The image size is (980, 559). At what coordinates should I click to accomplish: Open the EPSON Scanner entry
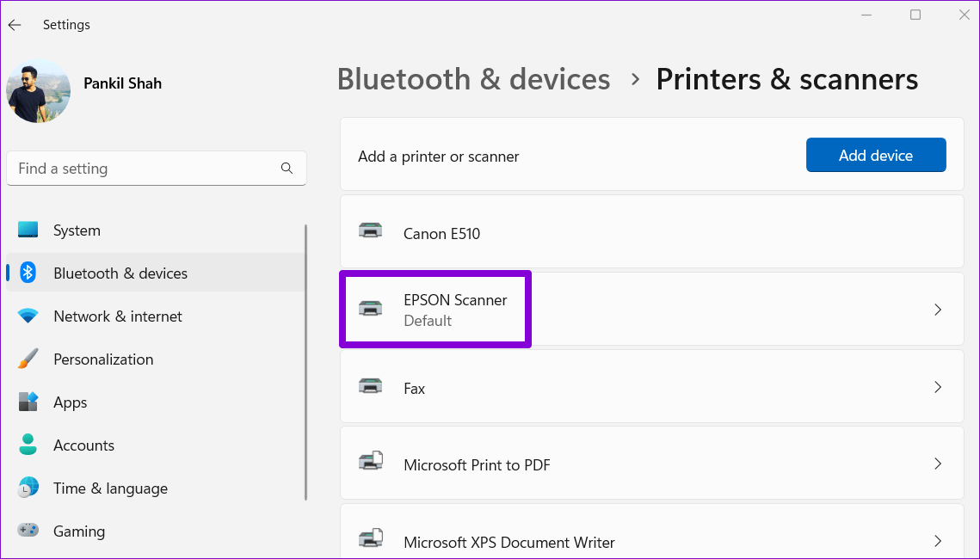652,309
